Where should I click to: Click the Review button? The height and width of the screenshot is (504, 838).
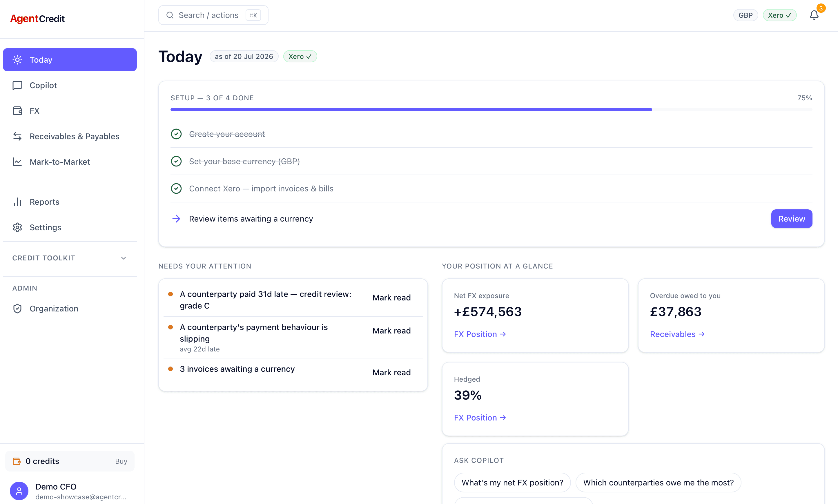coord(792,219)
